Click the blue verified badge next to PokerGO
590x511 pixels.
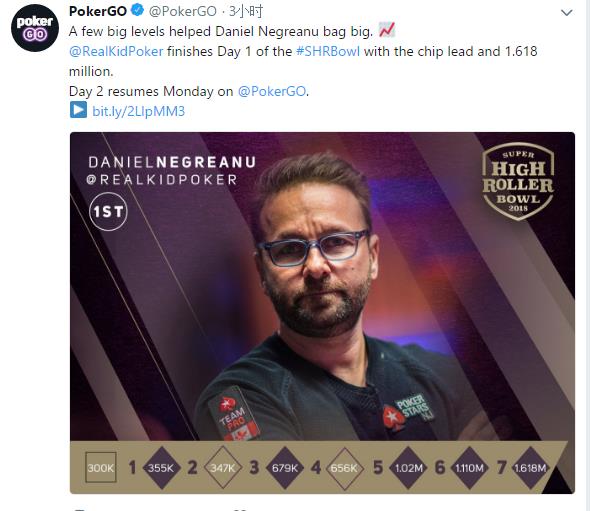(x=137, y=11)
